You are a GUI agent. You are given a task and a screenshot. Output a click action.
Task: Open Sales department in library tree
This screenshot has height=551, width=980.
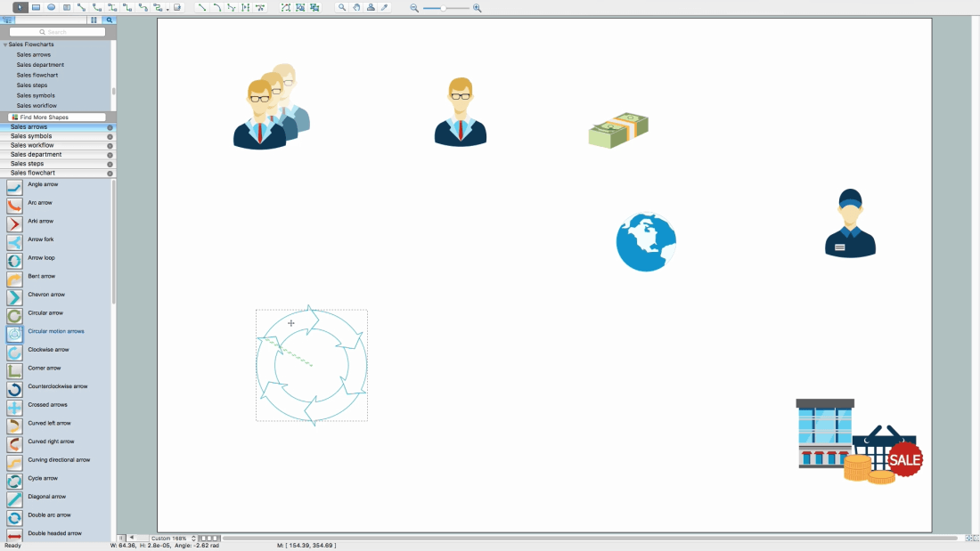coord(40,64)
